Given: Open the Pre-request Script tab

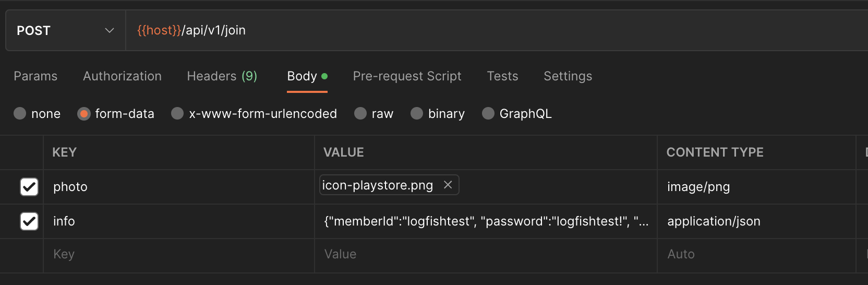Looking at the screenshot, I should pyautogui.click(x=407, y=76).
